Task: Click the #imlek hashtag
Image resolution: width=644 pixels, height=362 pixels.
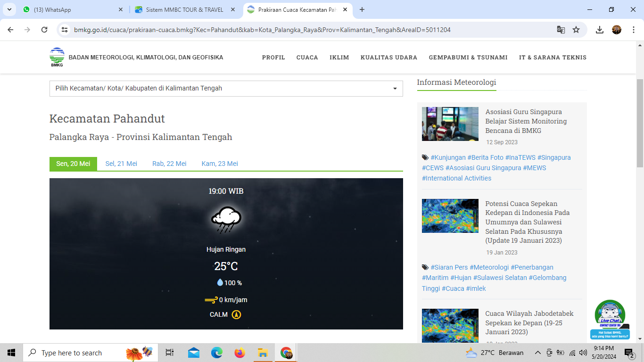Action: tap(476, 288)
